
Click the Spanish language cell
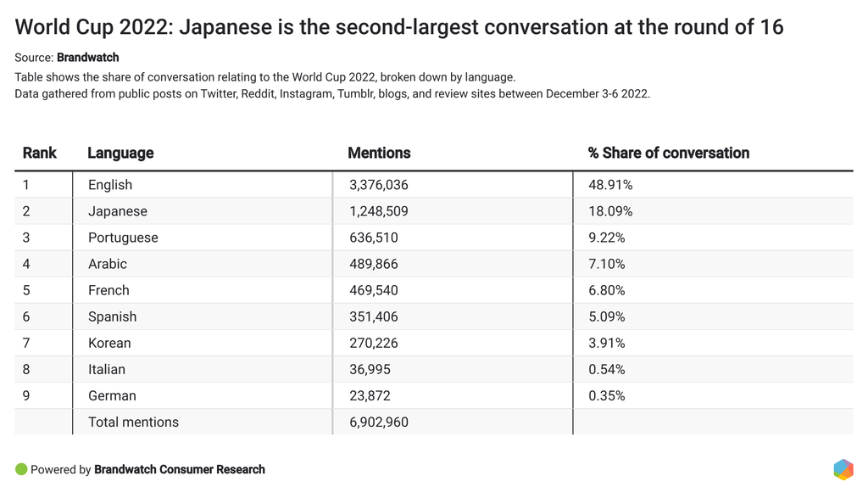[112, 316]
